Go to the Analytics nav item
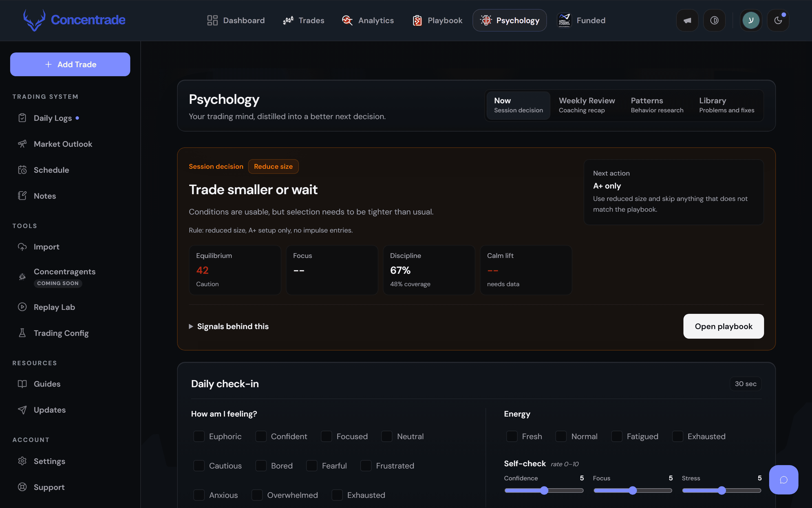 368,21
